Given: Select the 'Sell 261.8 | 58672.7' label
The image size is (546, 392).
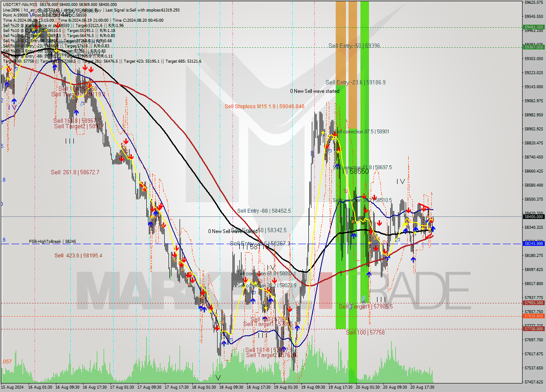Looking at the screenshot, I should pos(75,172).
